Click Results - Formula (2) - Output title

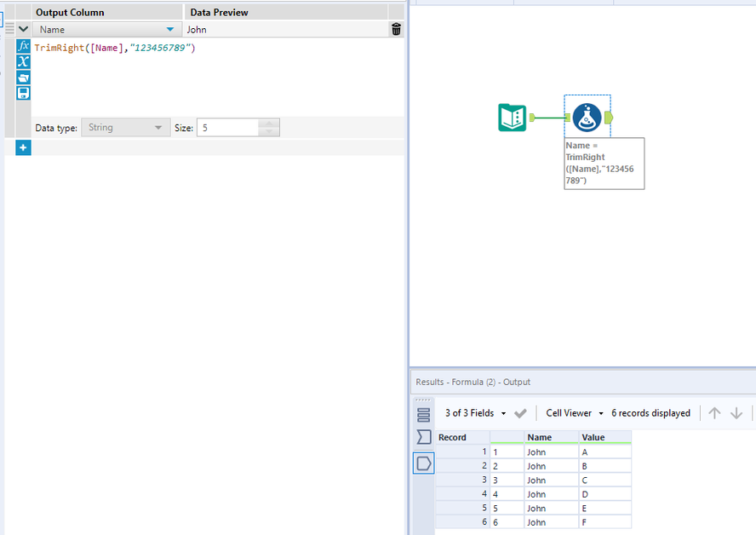[x=472, y=382]
